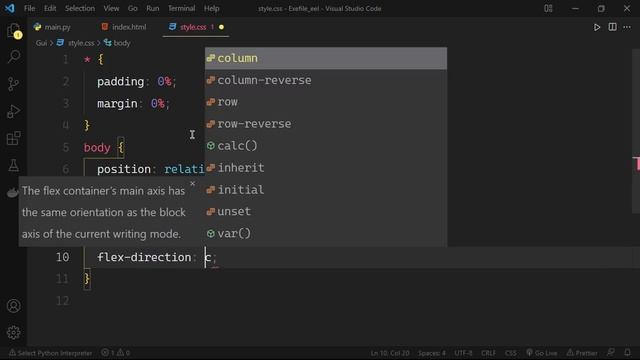Open Testing flask icon in activity bar
640x360 pixels.
[13, 165]
